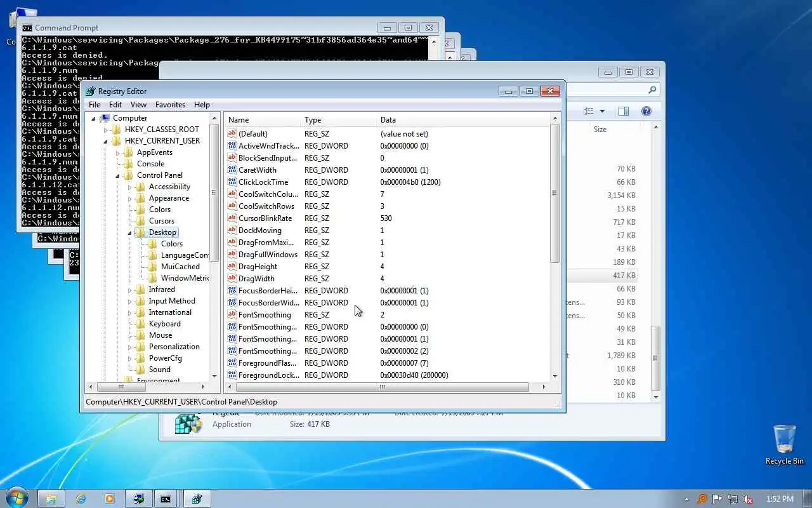Click the taskbar clock showing 1:52 PM
Screen dimensions: 812x508
[x=780, y=499]
